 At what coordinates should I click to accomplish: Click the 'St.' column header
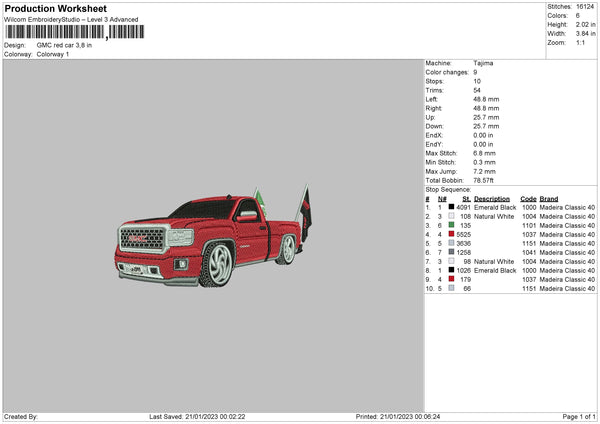pos(466,199)
